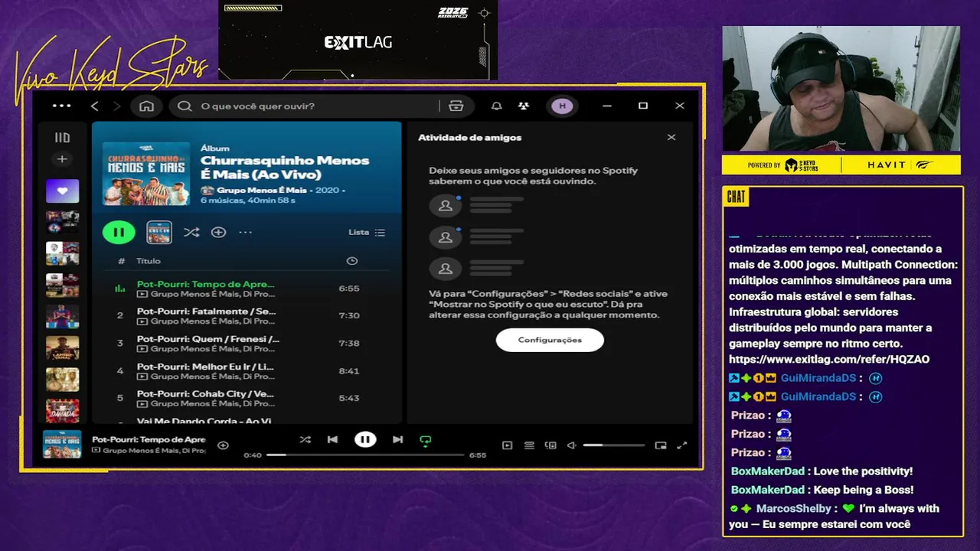Open the album more-options dots

point(245,232)
